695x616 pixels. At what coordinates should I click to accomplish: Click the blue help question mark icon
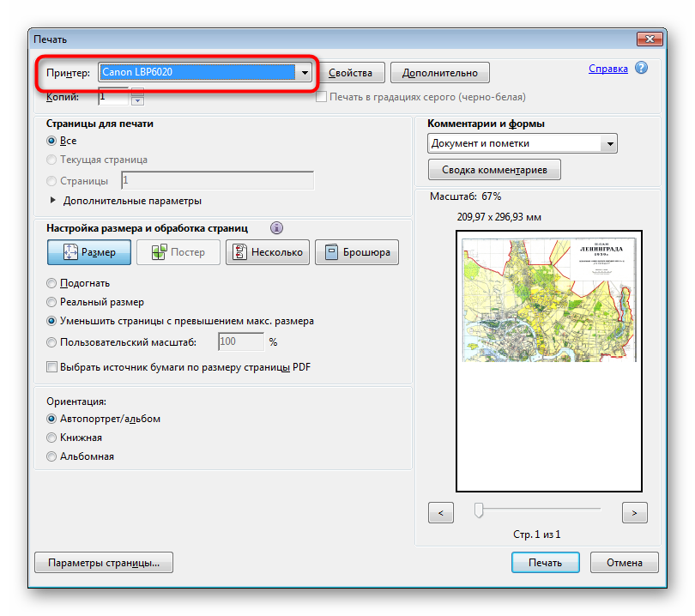pos(641,69)
